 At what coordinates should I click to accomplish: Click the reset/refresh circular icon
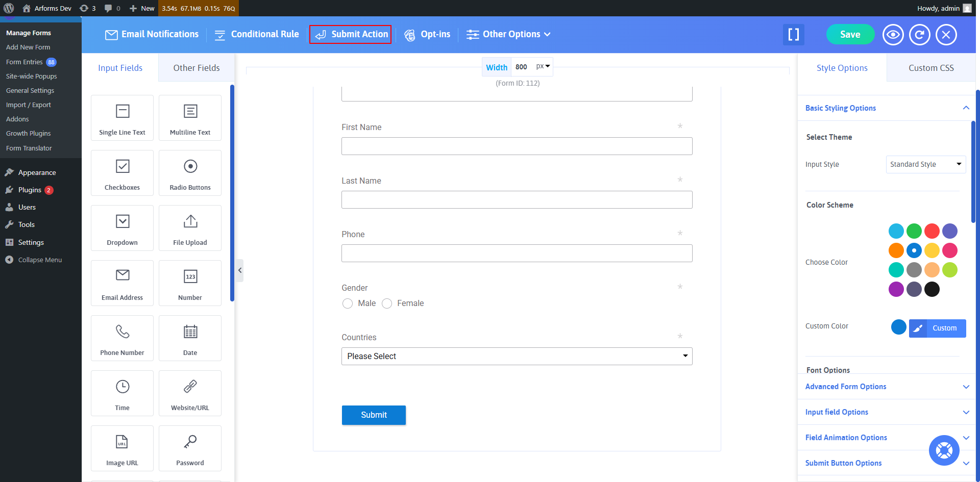(920, 35)
